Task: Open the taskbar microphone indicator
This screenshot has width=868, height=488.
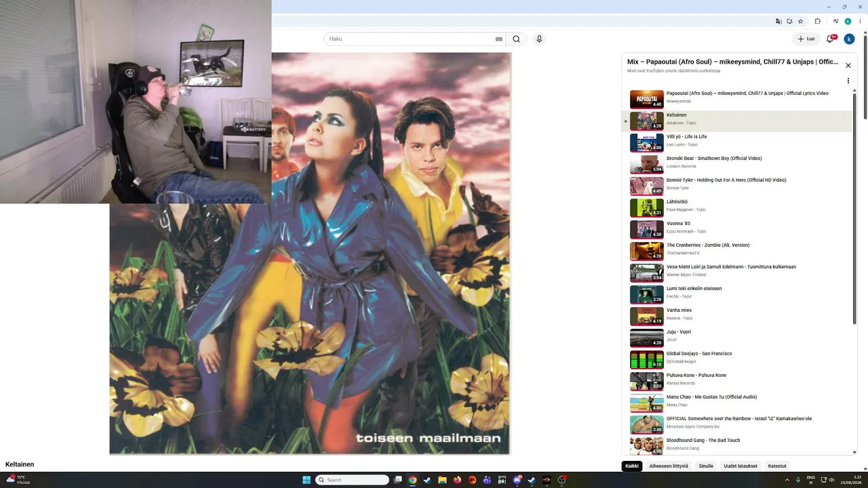Action: click(798, 480)
